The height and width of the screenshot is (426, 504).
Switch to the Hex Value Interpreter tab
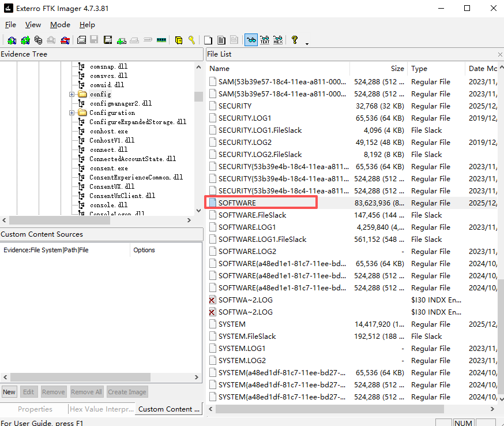(x=101, y=409)
